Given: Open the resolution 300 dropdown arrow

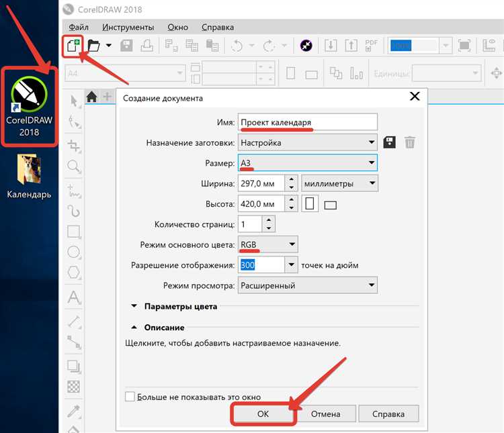Looking at the screenshot, I should [x=291, y=265].
